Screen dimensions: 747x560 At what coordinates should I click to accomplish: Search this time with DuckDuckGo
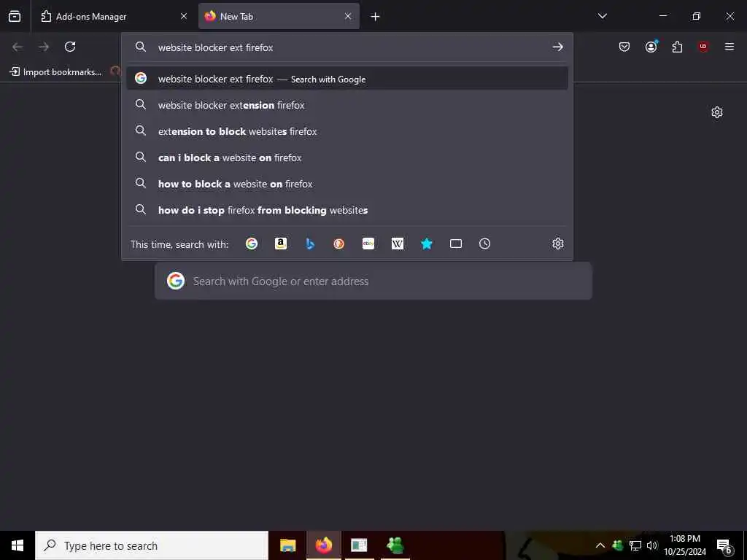338,244
